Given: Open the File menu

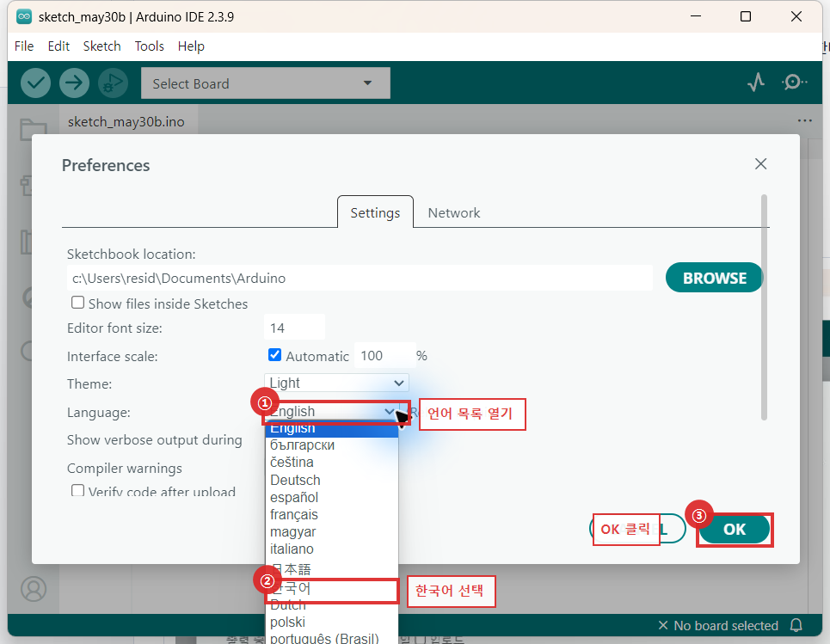Looking at the screenshot, I should 24,46.
